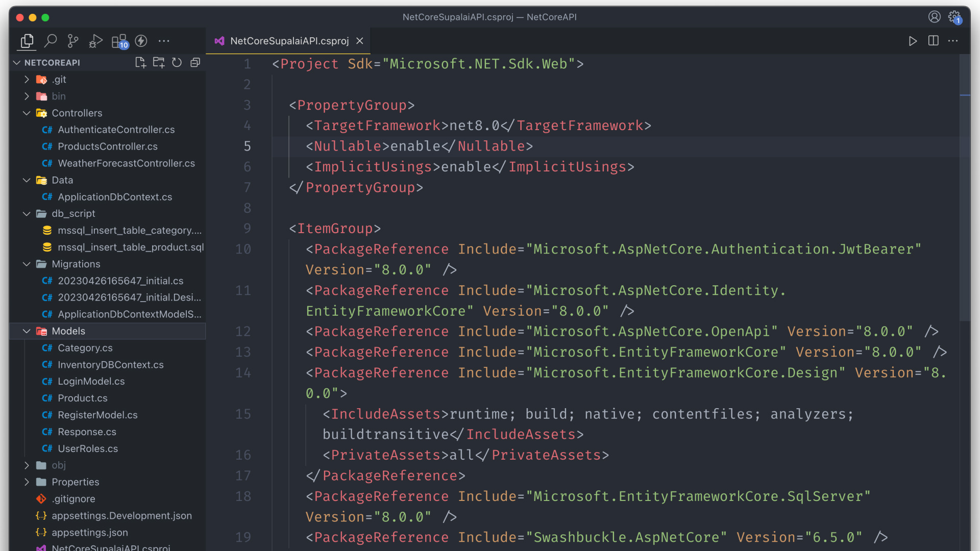The height and width of the screenshot is (551, 980).
Task: Open ApplicationDbContextModelSnapshot file
Action: coord(108,314)
